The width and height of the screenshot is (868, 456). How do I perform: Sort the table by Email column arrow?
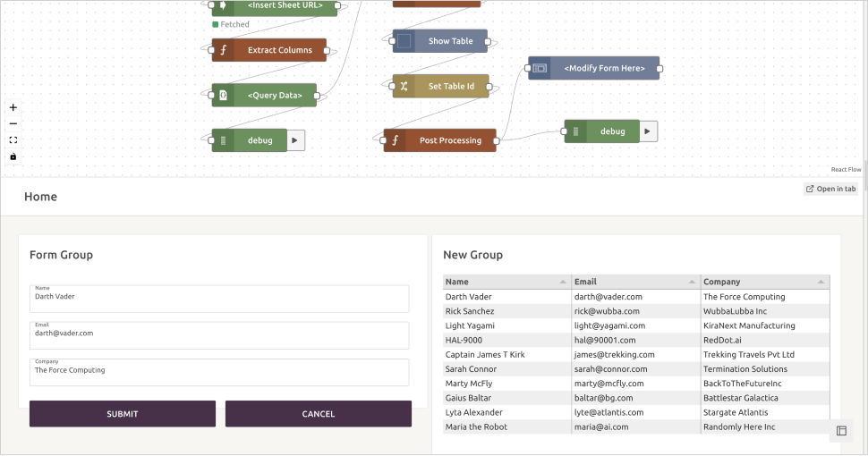[692, 282]
